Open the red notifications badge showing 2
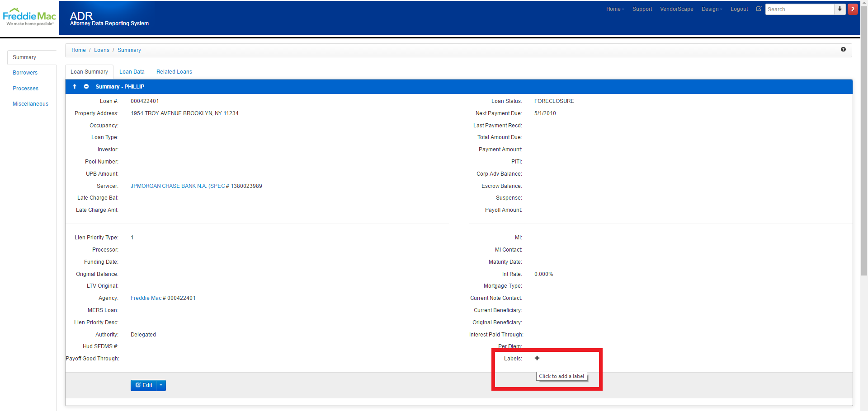This screenshot has width=868, height=411. pyautogui.click(x=853, y=9)
